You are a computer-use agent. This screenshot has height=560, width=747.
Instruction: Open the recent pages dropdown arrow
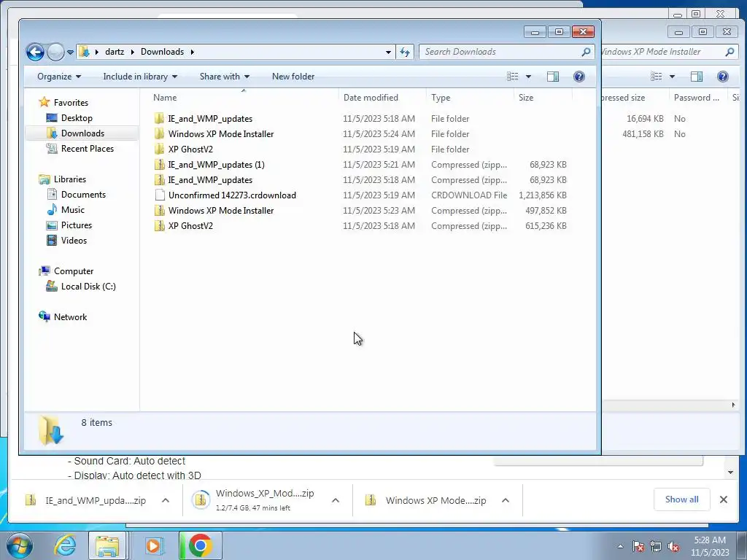tap(70, 52)
